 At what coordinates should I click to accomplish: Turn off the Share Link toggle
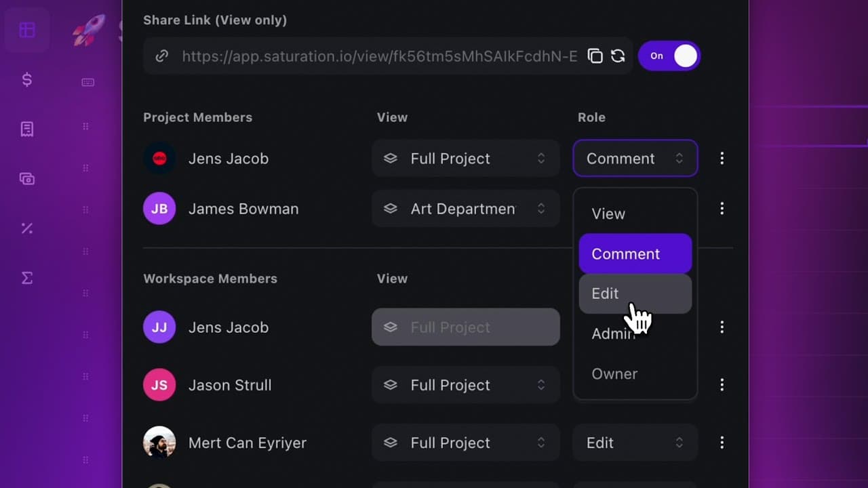[x=669, y=56]
